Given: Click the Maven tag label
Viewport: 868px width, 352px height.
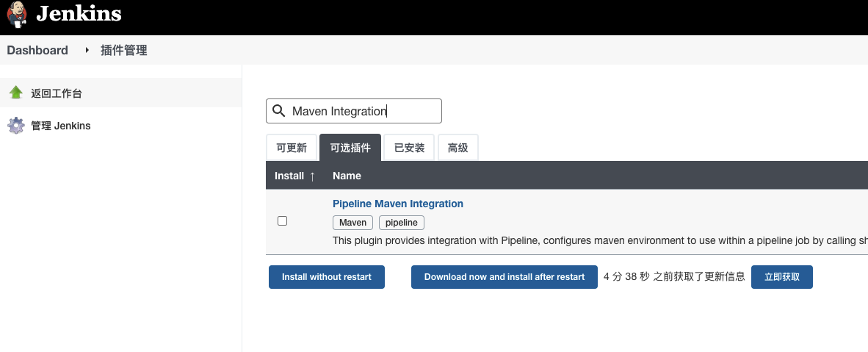Looking at the screenshot, I should point(352,223).
